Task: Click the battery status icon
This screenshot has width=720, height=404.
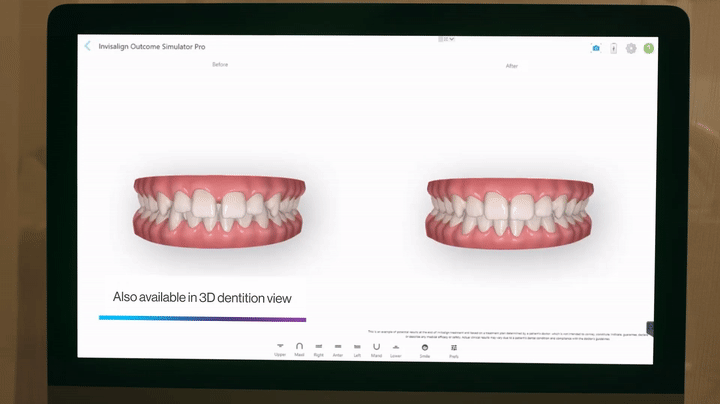Action: click(x=613, y=48)
